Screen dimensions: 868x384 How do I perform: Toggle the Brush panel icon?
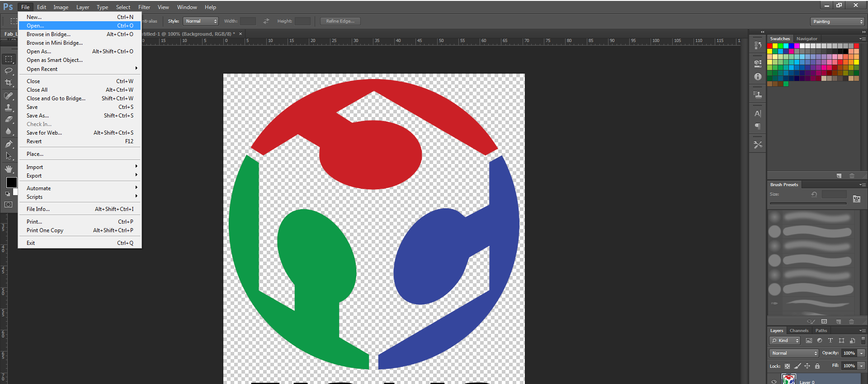(x=857, y=199)
